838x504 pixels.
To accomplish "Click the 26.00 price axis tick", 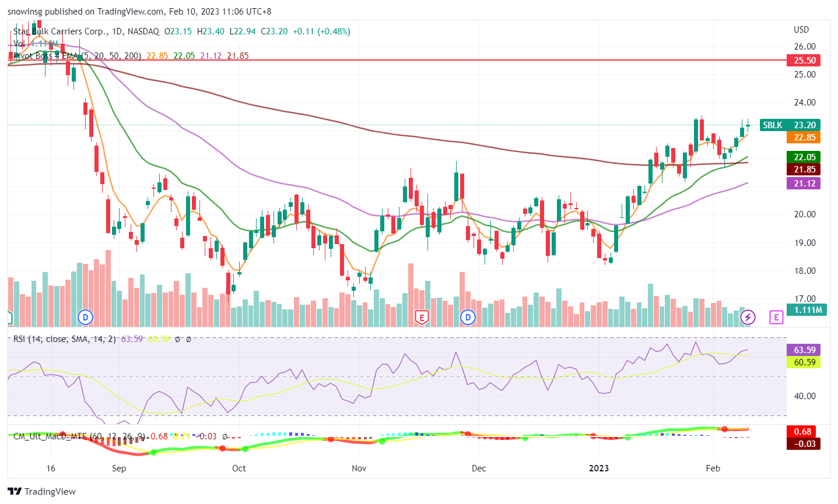I will click(805, 47).
